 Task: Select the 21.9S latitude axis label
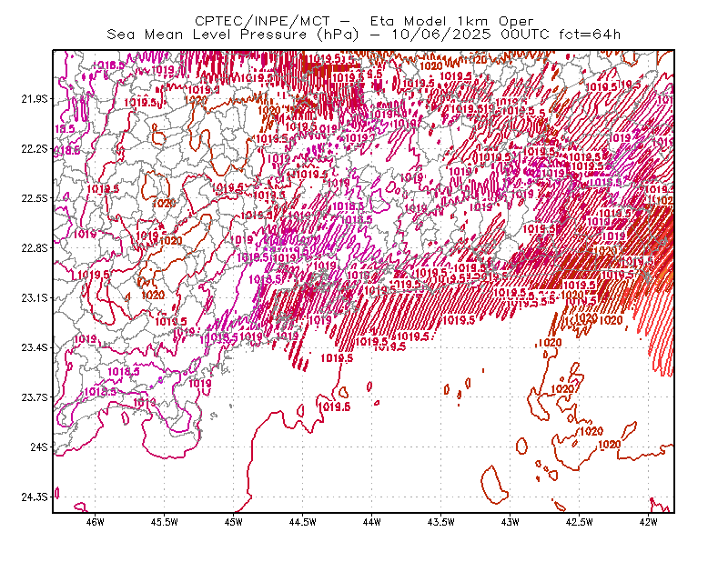tap(35, 99)
